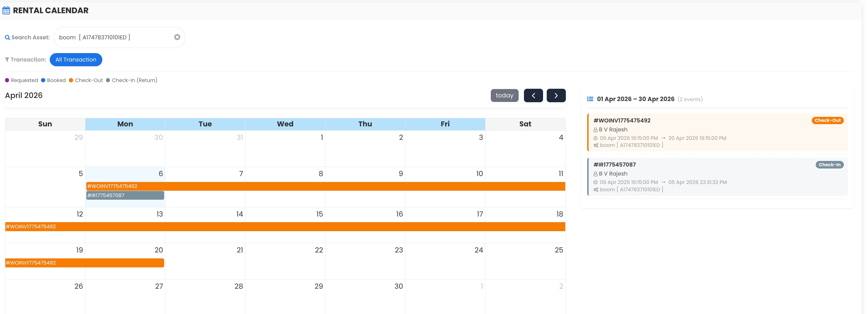This screenshot has width=868, height=314.
Task: Click the Wed column header
Action: [x=285, y=124]
